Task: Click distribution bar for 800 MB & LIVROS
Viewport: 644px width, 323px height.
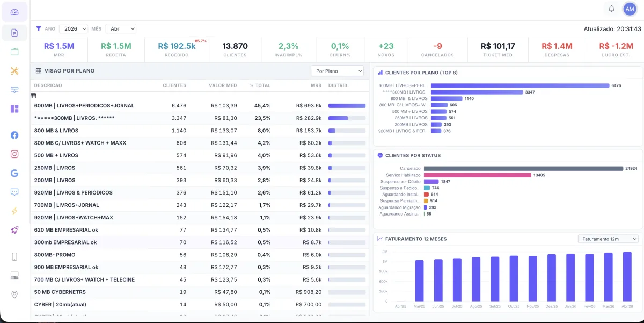Action: [347, 131]
